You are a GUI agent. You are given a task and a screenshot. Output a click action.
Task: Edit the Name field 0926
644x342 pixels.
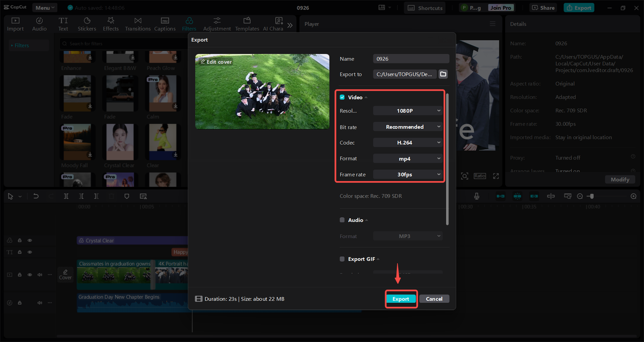(x=411, y=59)
